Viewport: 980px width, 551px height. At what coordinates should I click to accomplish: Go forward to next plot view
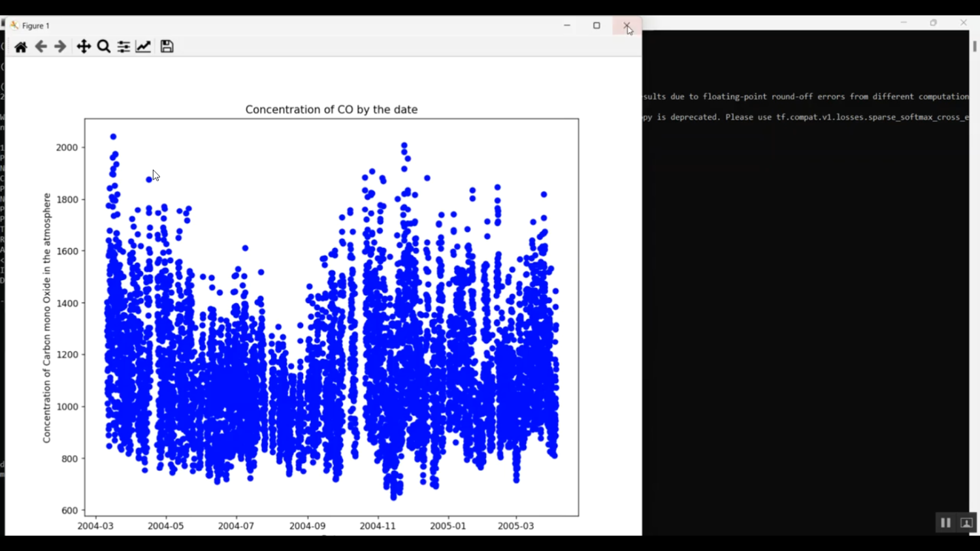60,47
